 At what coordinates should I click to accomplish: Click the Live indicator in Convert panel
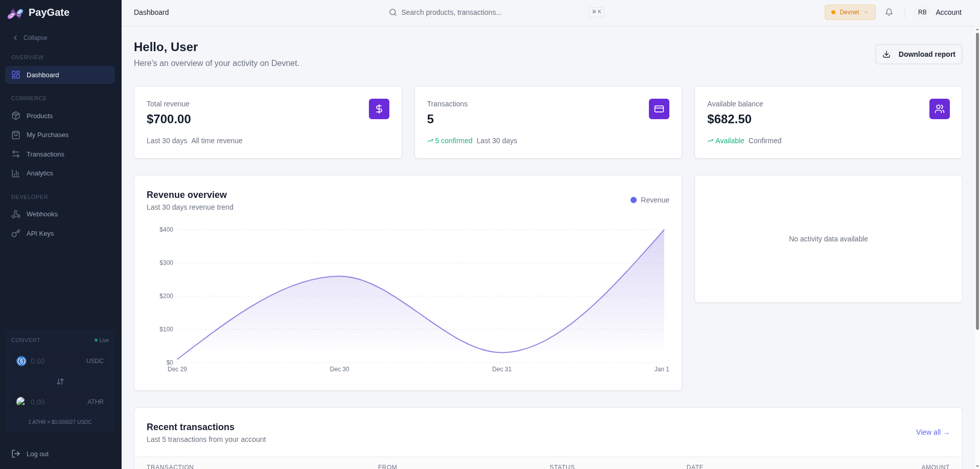click(x=101, y=340)
